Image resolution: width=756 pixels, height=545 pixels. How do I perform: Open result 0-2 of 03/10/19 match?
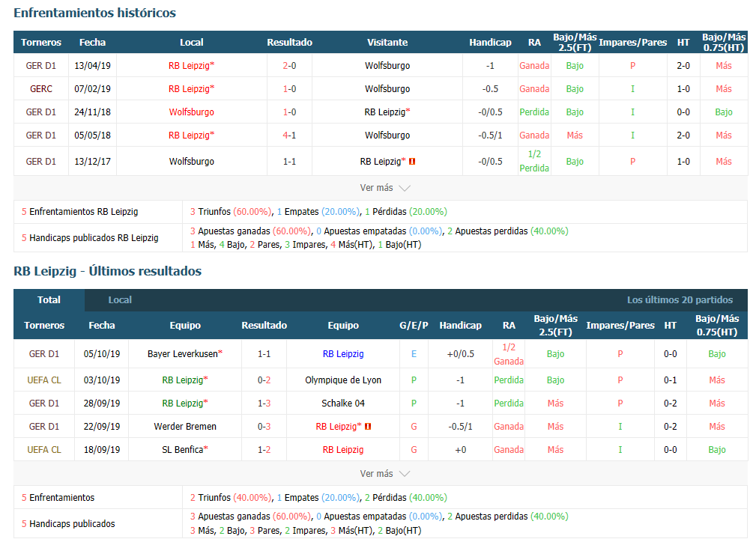[x=264, y=380]
